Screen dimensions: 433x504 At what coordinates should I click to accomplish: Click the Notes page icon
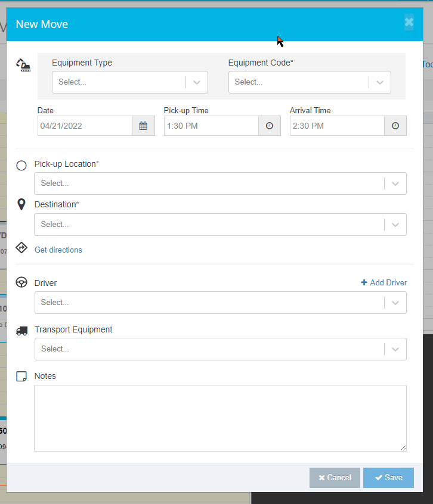[21, 376]
